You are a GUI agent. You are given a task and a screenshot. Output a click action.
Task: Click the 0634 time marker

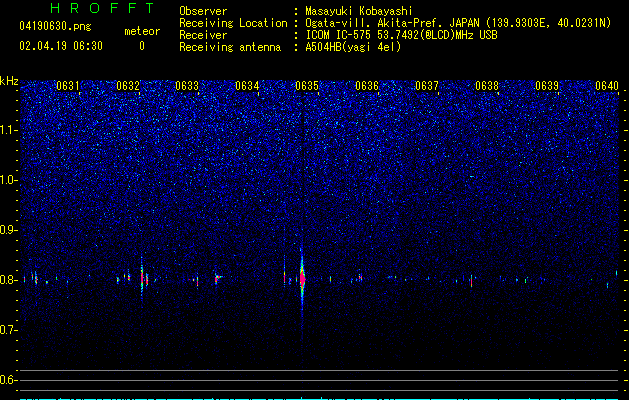(247, 86)
